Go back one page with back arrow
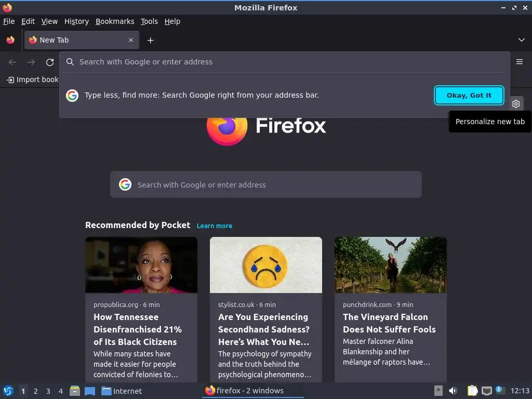The width and height of the screenshot is (532, 399). tap(12, 62)
